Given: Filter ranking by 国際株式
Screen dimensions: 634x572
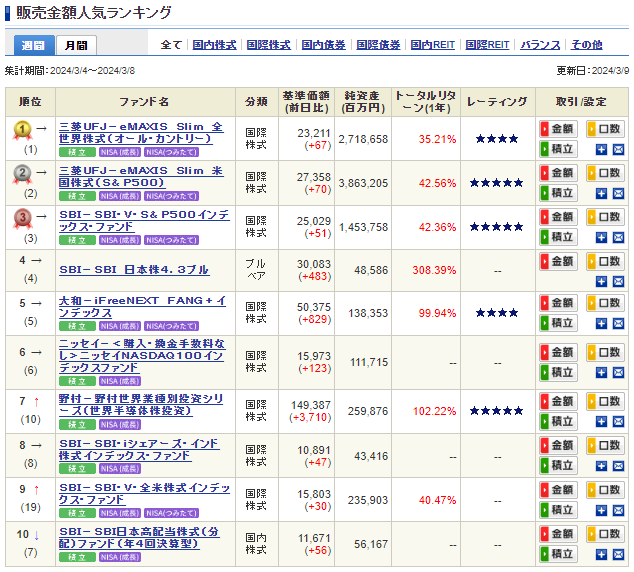Looking at the screenshot, I should tap(268, 45).
